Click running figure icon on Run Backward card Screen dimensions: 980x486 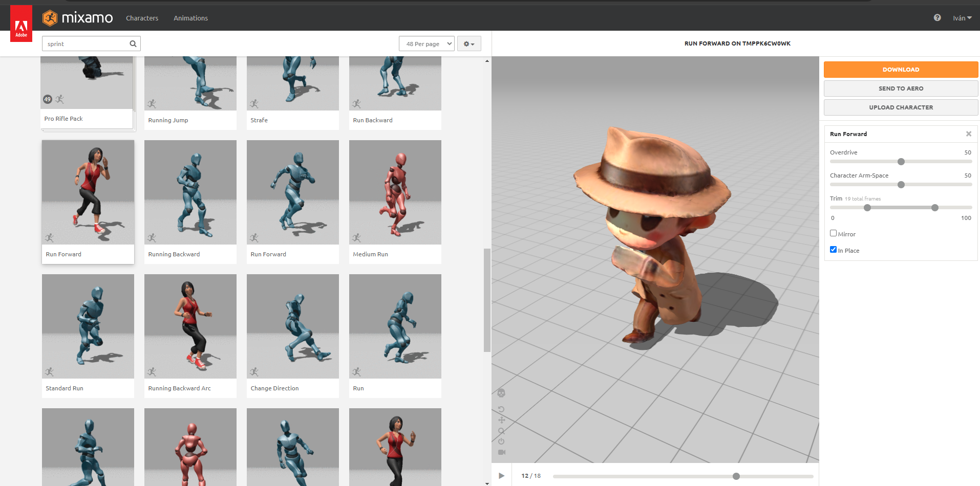click(356, 104)
